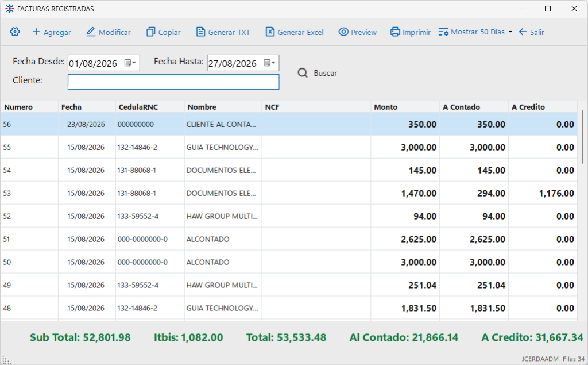Click the app logo in title bar
The image size is (588, 365).
[x=10, y=9]
